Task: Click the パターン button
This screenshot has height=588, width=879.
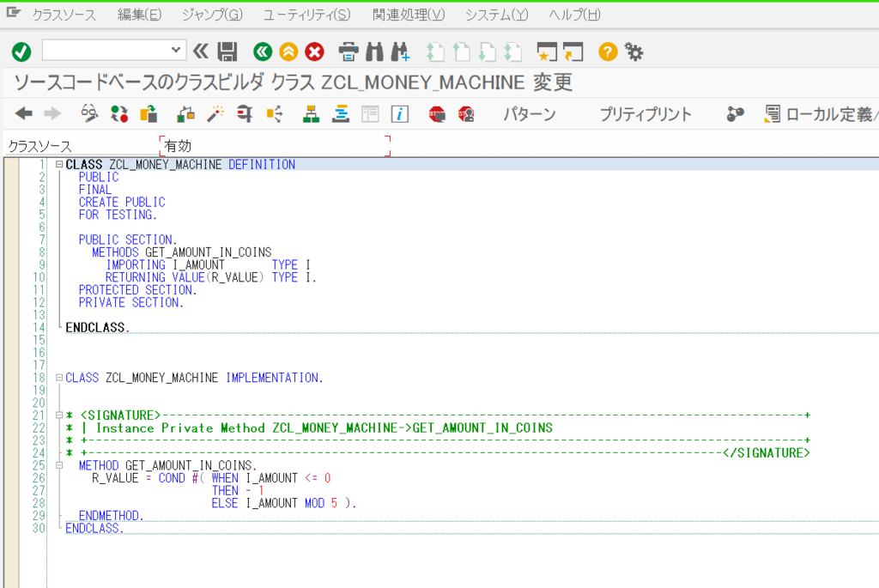Action: (x=529, y=114)
